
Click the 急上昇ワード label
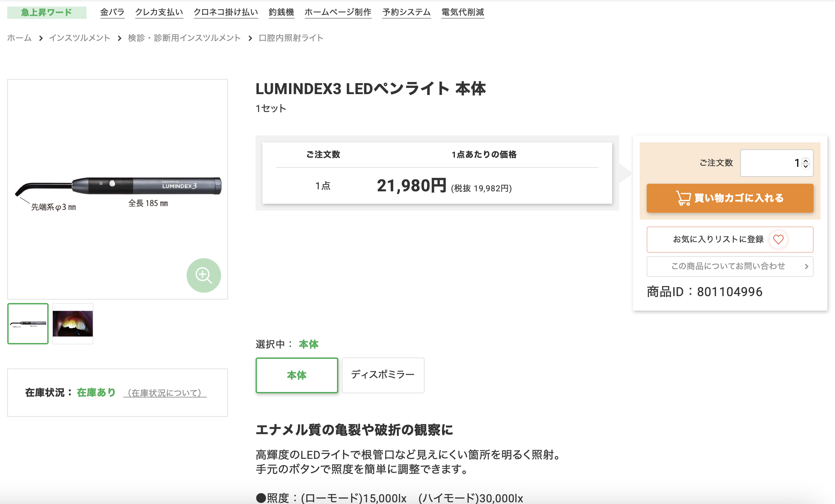[47, 12]
